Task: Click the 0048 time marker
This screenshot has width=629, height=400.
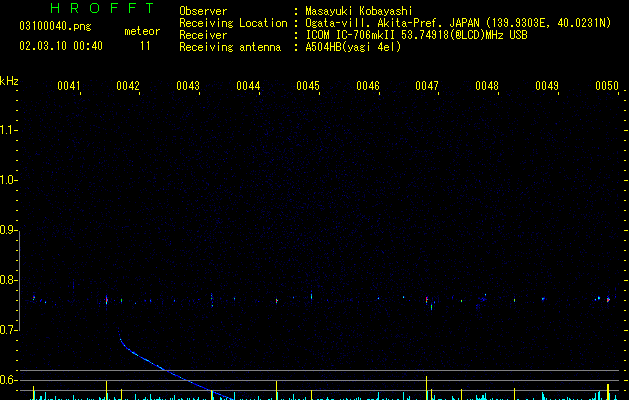Action: coord(487,86)
